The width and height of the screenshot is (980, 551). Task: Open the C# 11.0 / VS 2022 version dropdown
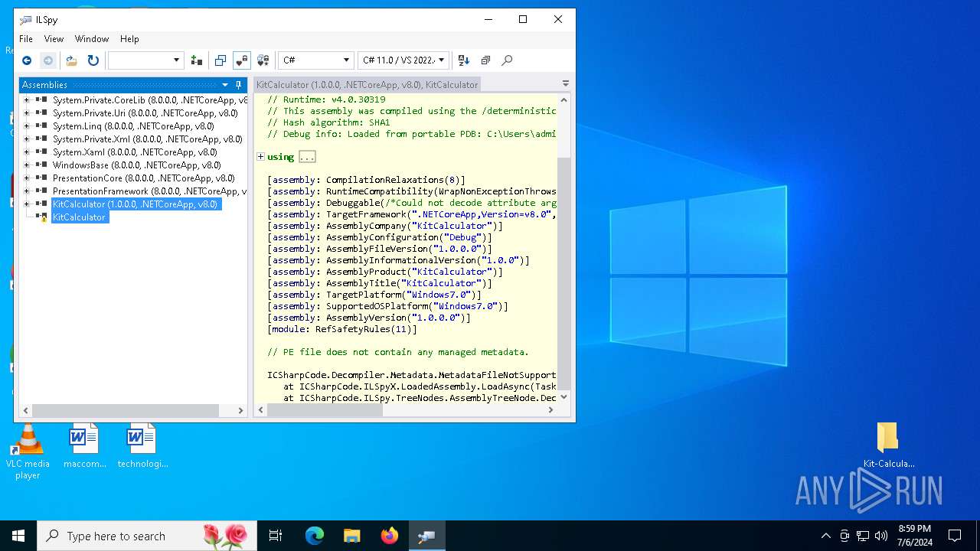(x=403, y=60)
